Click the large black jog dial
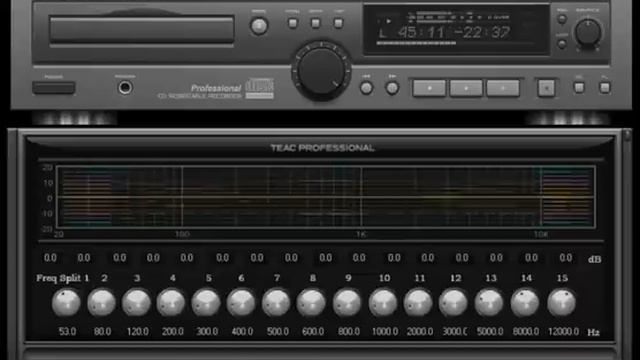 (x=321, y=71)
